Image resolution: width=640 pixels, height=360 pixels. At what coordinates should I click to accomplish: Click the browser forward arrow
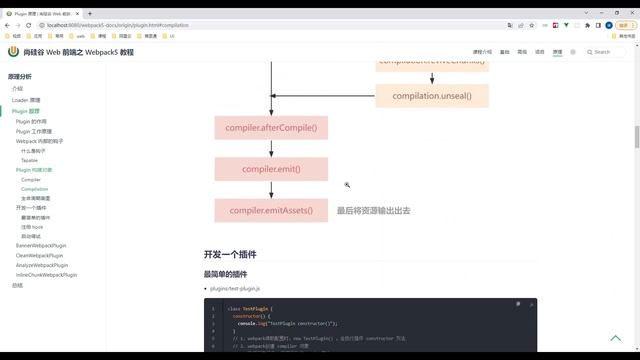18,25
